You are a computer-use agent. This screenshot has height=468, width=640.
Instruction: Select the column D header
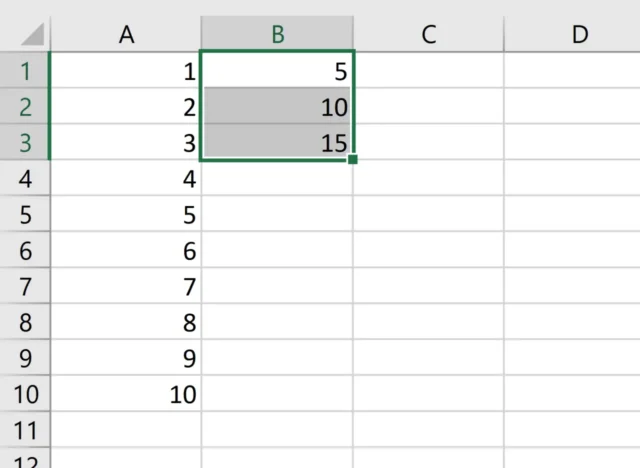coord(579,34)
